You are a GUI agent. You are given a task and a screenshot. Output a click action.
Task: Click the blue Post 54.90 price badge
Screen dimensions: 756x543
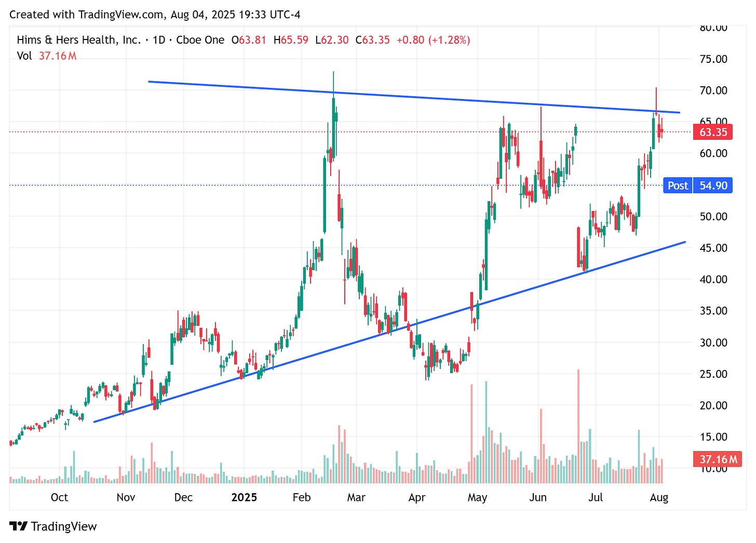coord(697,186)
